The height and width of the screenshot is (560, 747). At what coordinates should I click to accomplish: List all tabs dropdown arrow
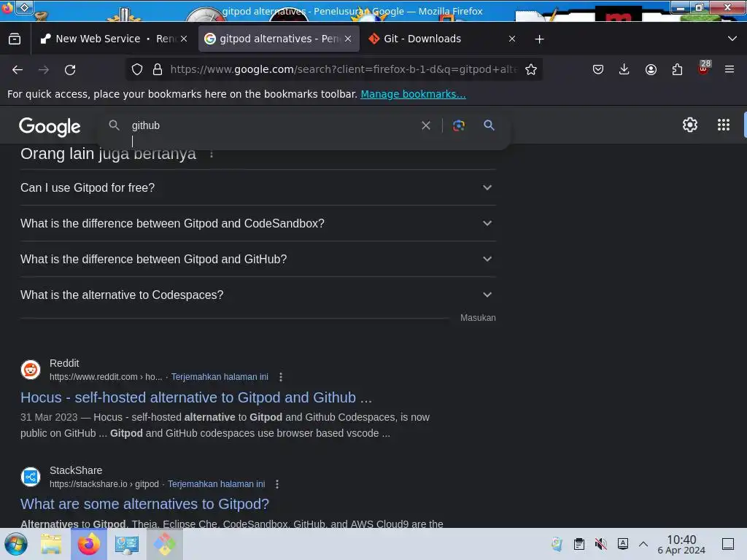pos(732,39)
